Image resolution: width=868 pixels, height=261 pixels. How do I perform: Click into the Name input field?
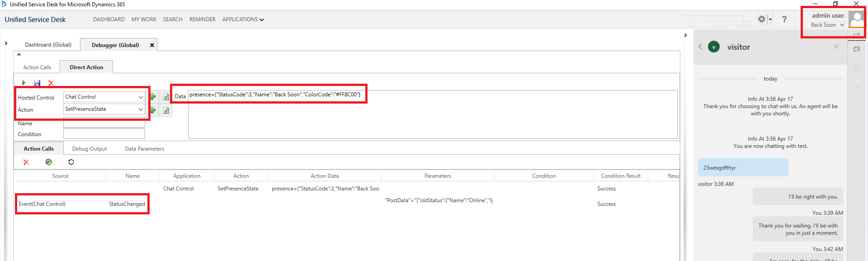click(104, 123)
